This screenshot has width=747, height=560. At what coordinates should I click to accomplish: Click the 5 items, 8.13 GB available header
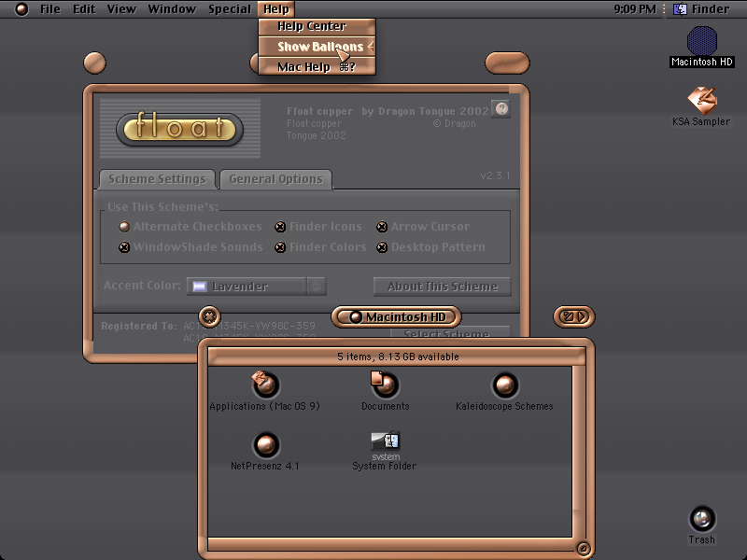click(x=398, y=357)
